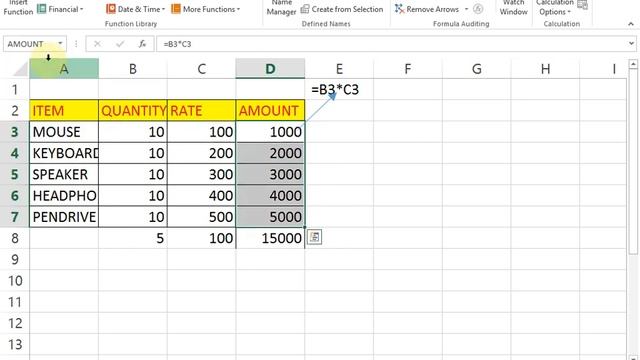Viewport: 640px width, 360px height.
Task: Open Calculation Options dropdown
Action: click(x=555, y=8)
